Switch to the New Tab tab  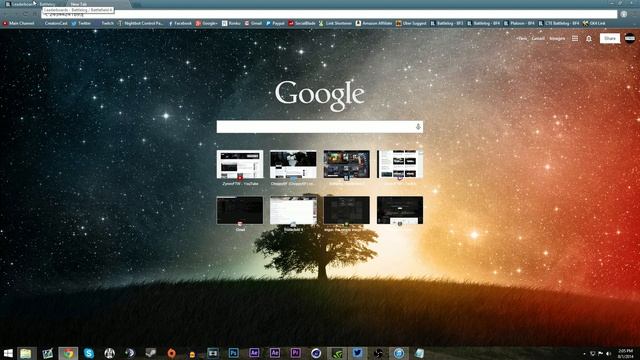coord(98,4)
